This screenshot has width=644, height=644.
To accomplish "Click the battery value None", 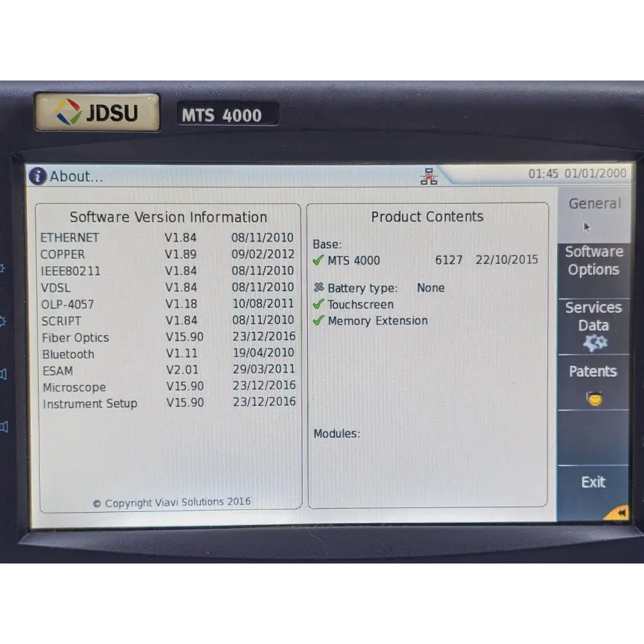I will pyautogui.click(x=431, y=287).
